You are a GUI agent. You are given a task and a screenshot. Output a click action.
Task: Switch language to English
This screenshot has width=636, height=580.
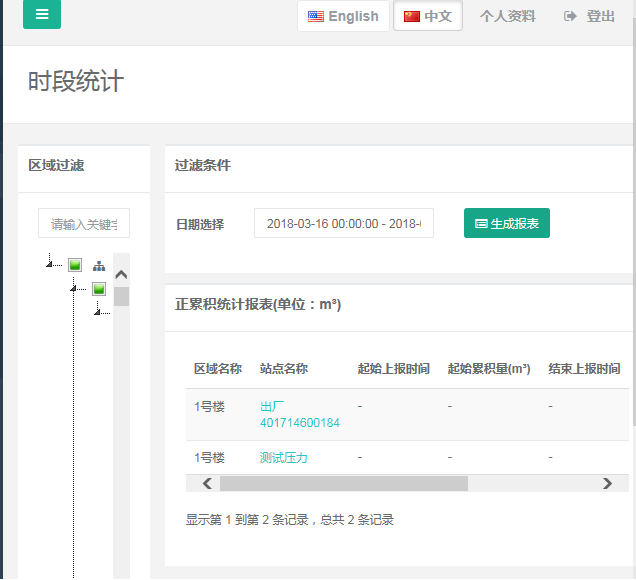[343, 16]
